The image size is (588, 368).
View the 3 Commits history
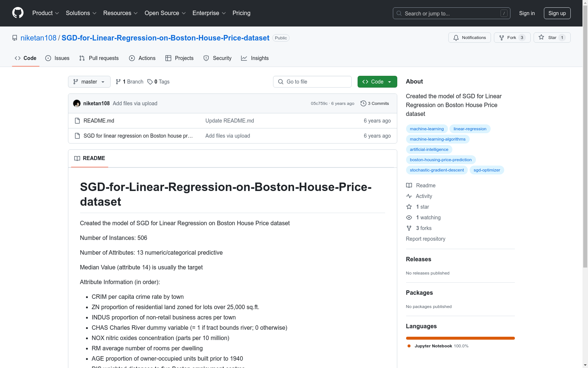[x=375, y=103]
